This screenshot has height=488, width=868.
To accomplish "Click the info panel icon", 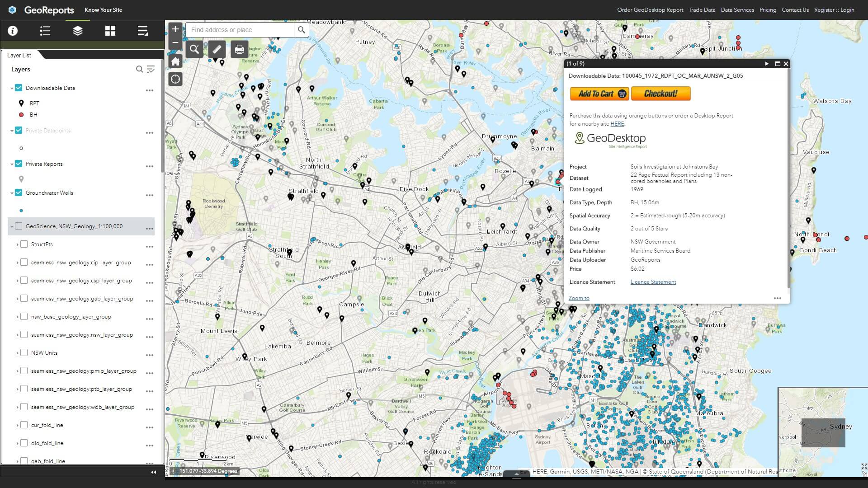I will tap(12, 30).
